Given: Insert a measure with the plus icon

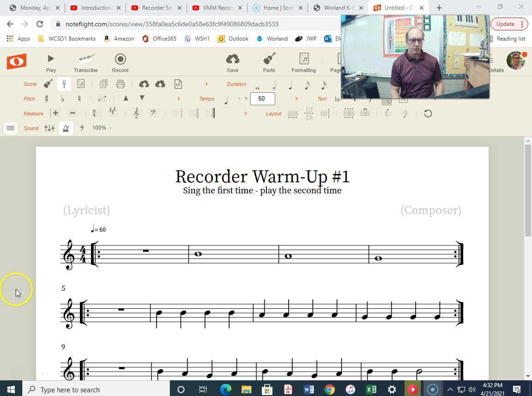Looking at the screenshot, I should point(55,113).
